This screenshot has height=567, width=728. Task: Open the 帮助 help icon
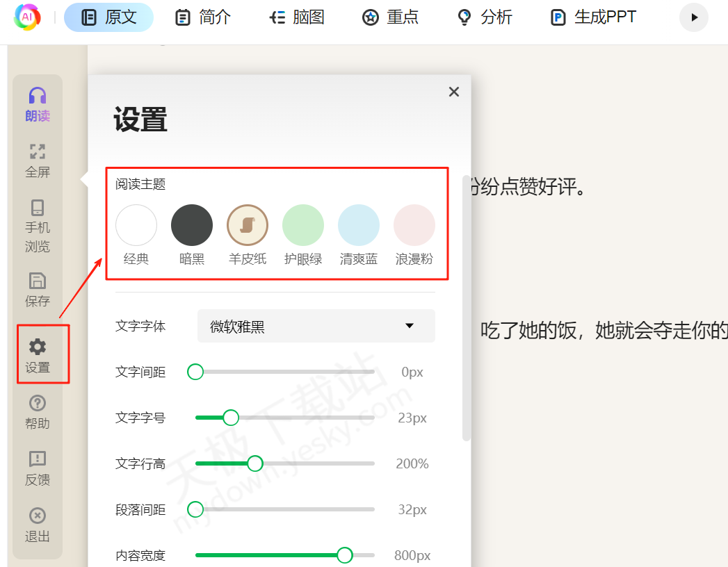coord(38,411)
